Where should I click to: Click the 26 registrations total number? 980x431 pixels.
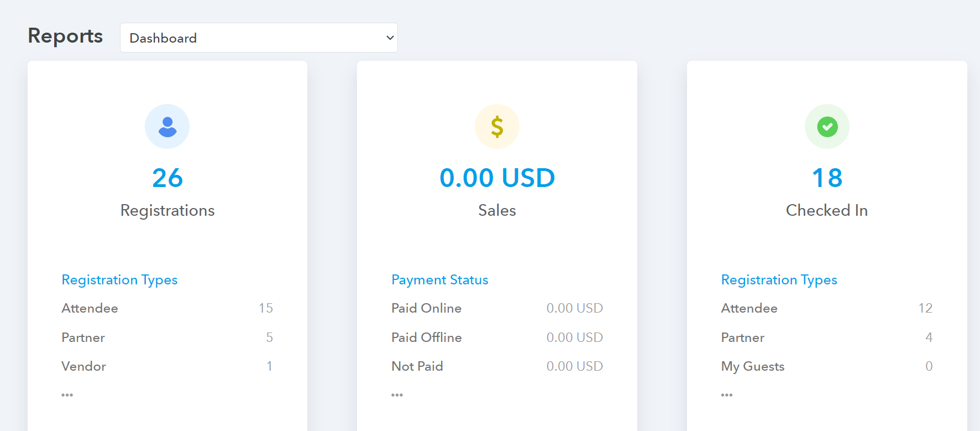point(167,178)
